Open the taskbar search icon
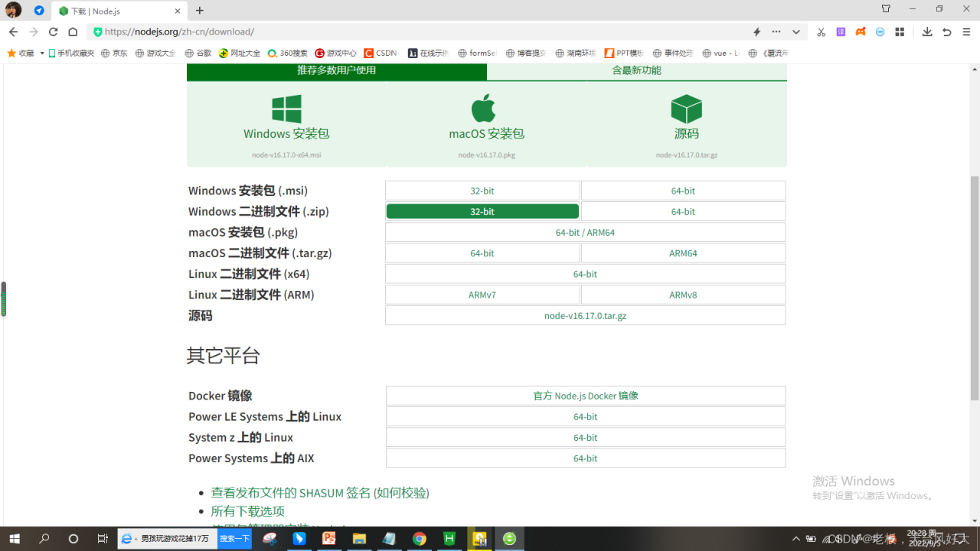Viewport: 980px width, 551px height. tap(44, 539)
